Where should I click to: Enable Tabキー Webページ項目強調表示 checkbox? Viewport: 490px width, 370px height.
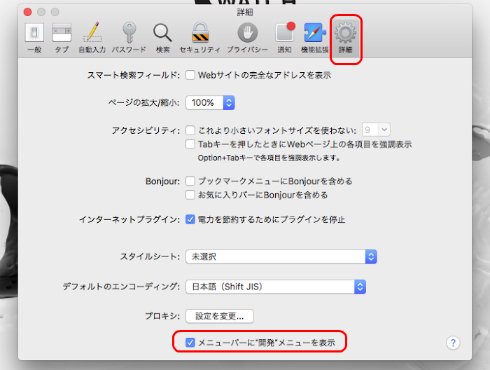tap(190, 144)
